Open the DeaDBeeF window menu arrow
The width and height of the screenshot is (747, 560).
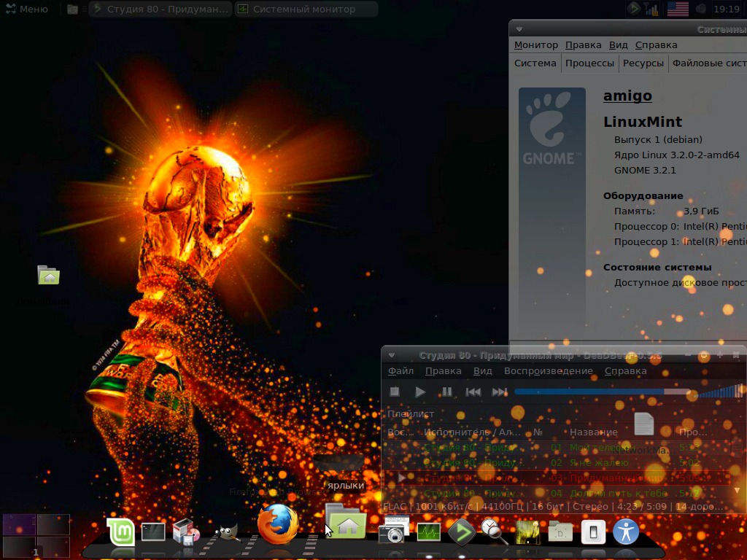pos(392,355)
